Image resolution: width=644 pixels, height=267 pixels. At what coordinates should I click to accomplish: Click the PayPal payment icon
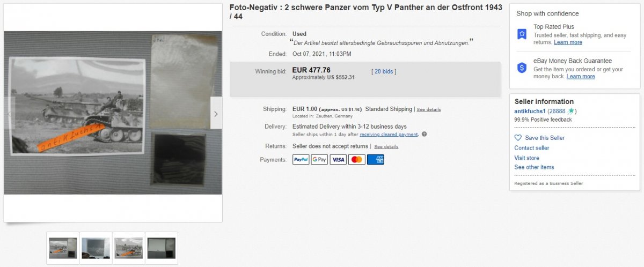pyautogui.click(x=301, y=159)
